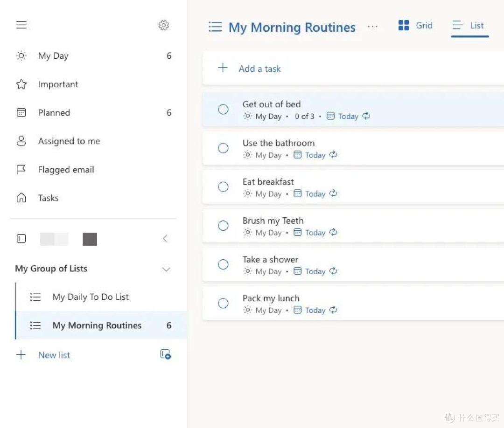
Task: Click the calendar icon on Eat breakfast
Action: pyautogui.click(x=298, y=193)
